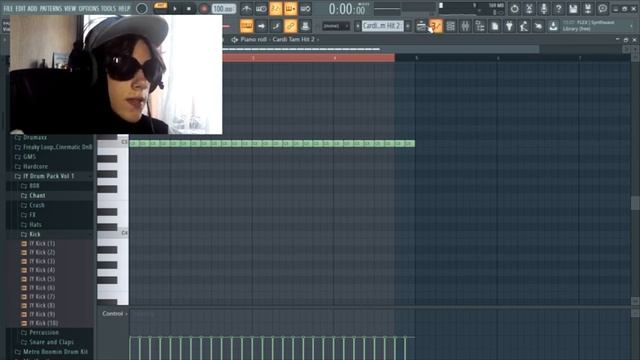Click the microphone recording icon
This screenshot has width=640, height=360.
coord(544,9)
